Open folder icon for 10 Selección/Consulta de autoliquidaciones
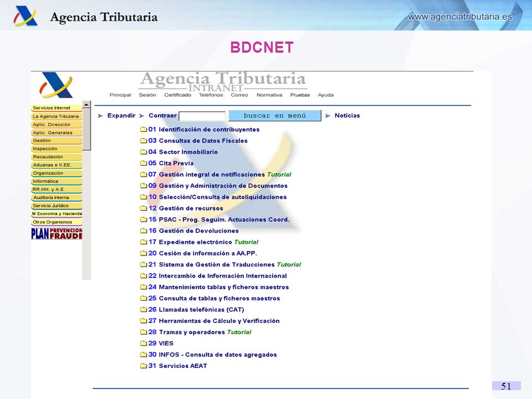Screen dimensions: 532x399 pyautogui.click(x=144, y=197)
